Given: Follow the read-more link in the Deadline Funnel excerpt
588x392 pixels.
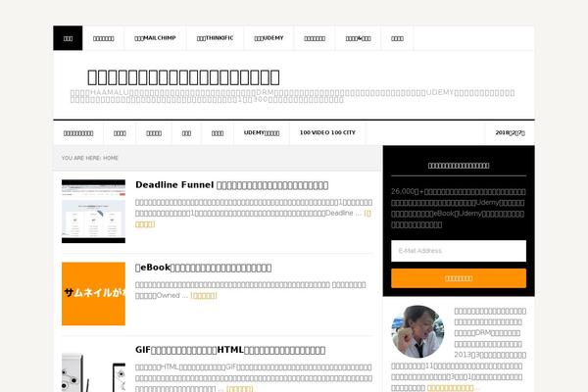Looking at the screenshot, I should [145, 224].
